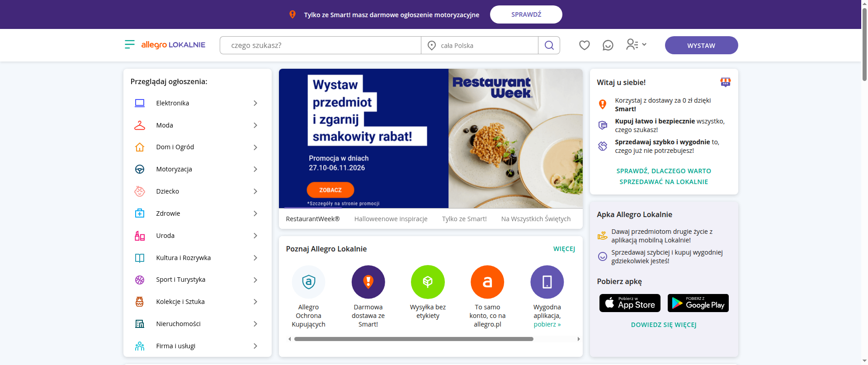Select the Tylko ze Smart! tab
This screenshot has height=365, width=868.
coord(464,219)
